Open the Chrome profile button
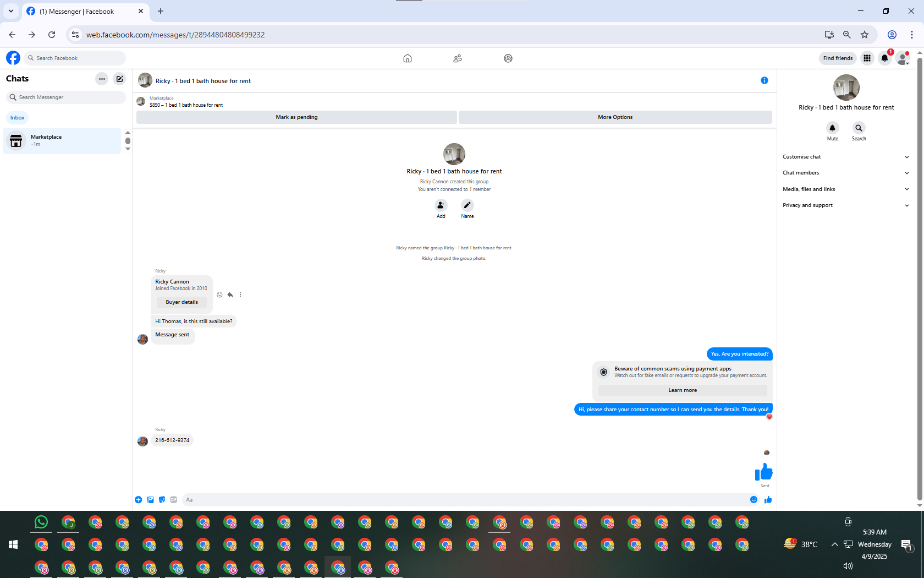The width and height of the screenshot is (924, 578). tap(892, 35)
